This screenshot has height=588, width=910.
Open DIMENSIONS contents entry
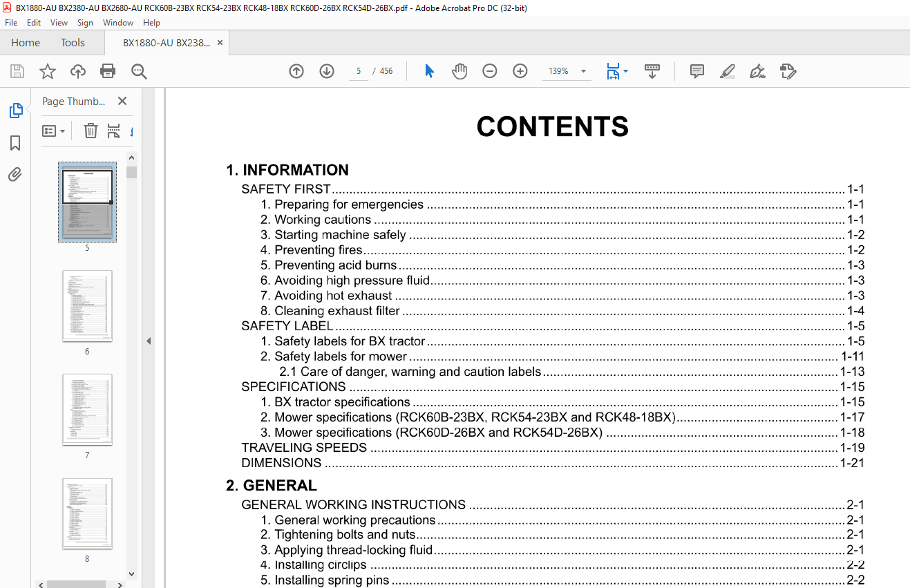point(553,463)
